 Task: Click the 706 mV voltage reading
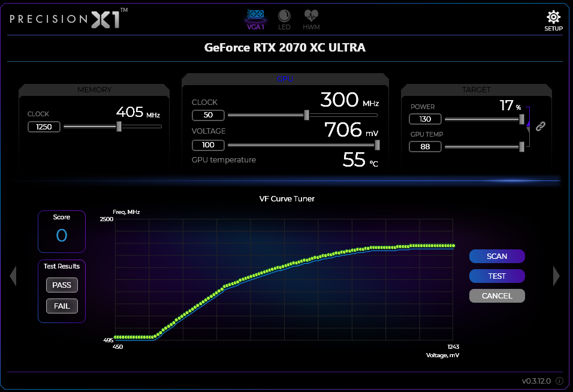(351, 129)
